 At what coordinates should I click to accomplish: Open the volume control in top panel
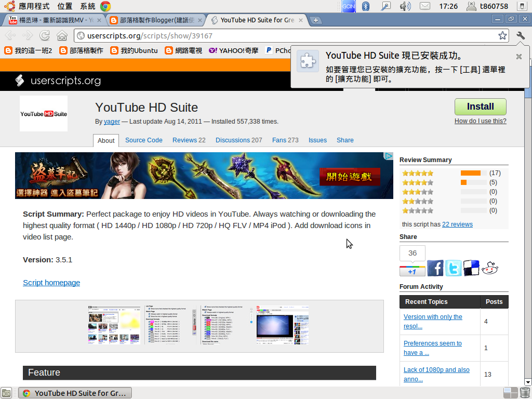[405, 6]
